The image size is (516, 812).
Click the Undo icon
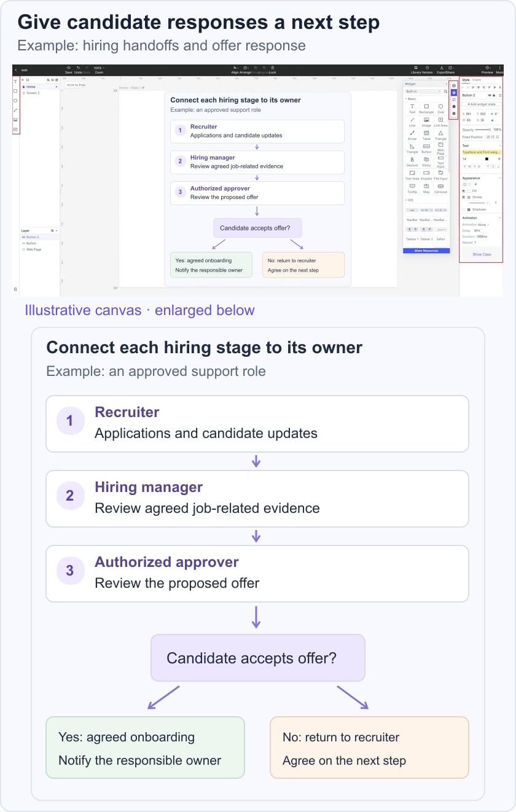(78, 68)
